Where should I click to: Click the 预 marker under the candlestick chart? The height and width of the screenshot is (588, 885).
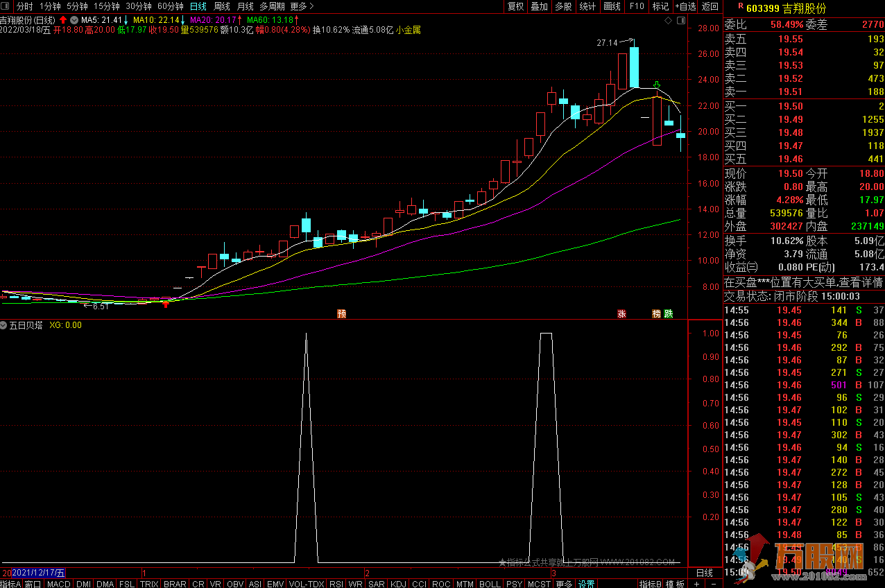click(341, 313)
